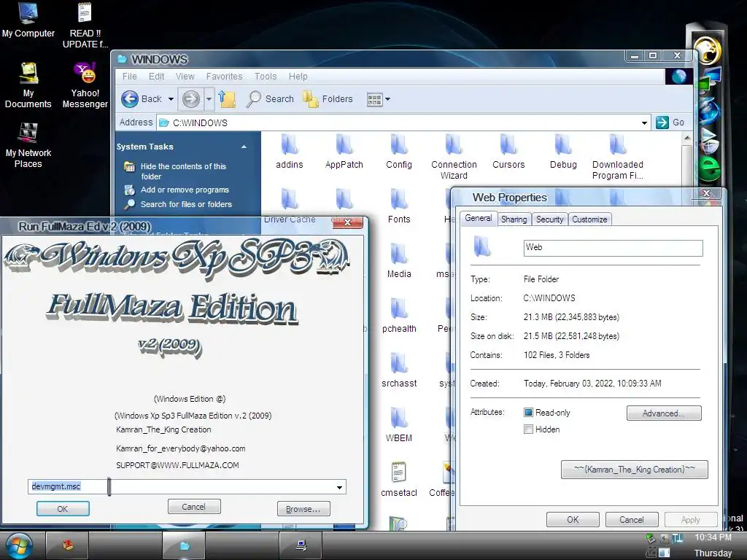Click the green Go arrow beside the address bar
Screen dimensions: 747x560
[x=662, y=122]
